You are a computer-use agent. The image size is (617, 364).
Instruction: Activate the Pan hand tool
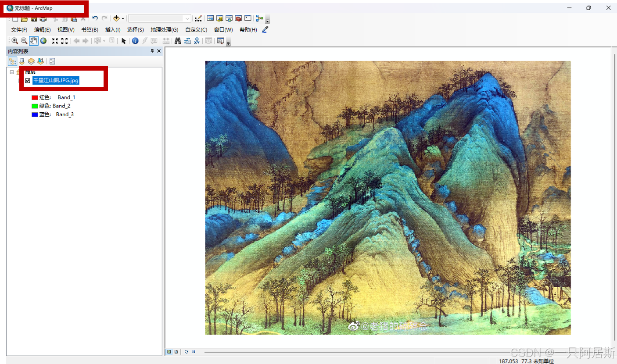click(34, 41)
